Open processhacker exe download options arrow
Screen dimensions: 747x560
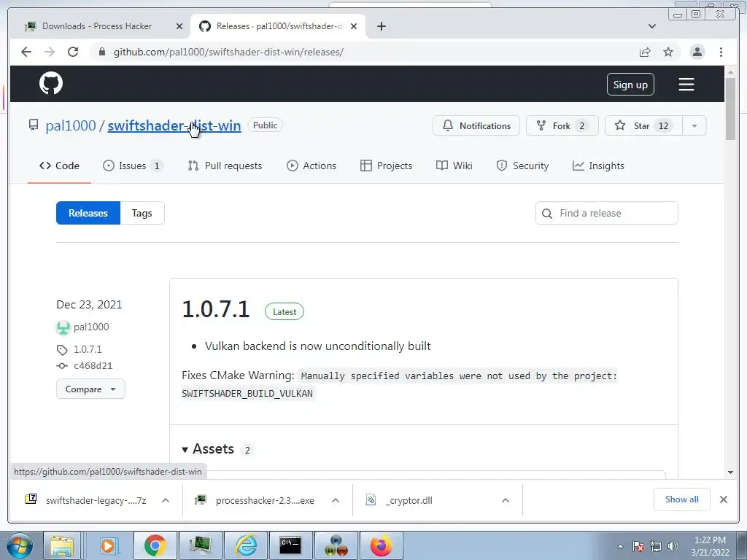pyautogui.click(x=336, y=500)
